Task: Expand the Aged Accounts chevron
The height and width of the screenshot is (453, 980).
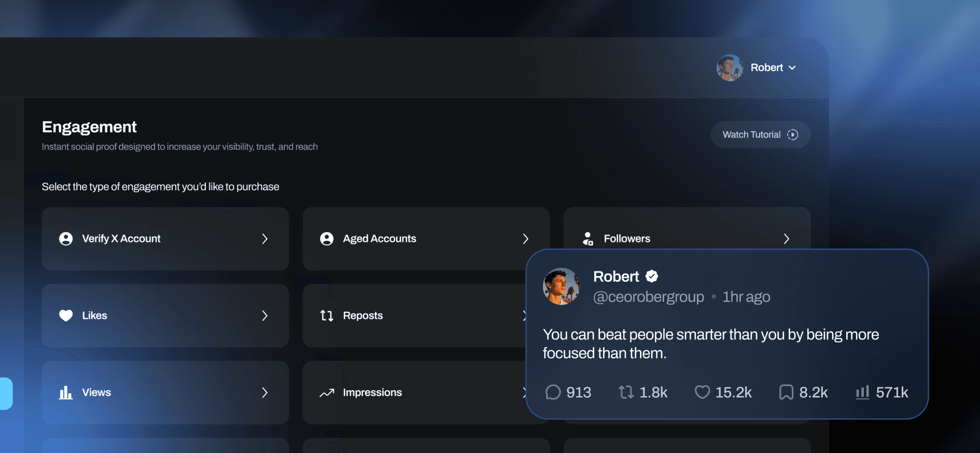Action: point(526,239)
